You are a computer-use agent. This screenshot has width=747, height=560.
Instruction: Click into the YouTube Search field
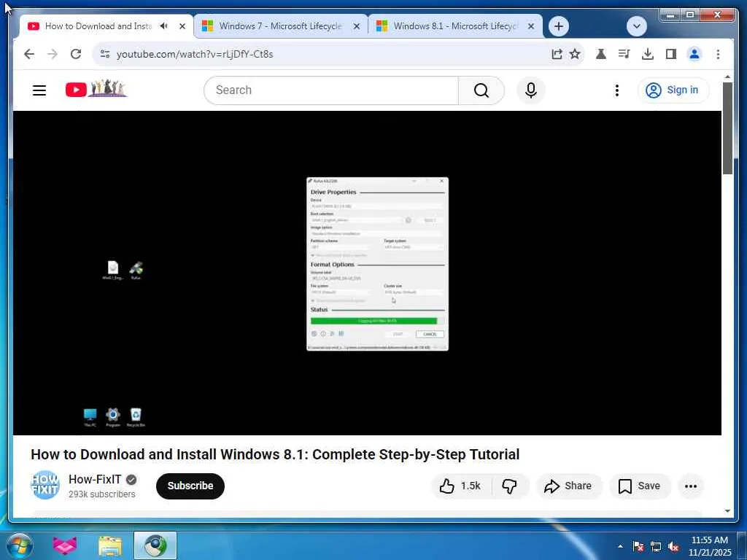point(331,90)
